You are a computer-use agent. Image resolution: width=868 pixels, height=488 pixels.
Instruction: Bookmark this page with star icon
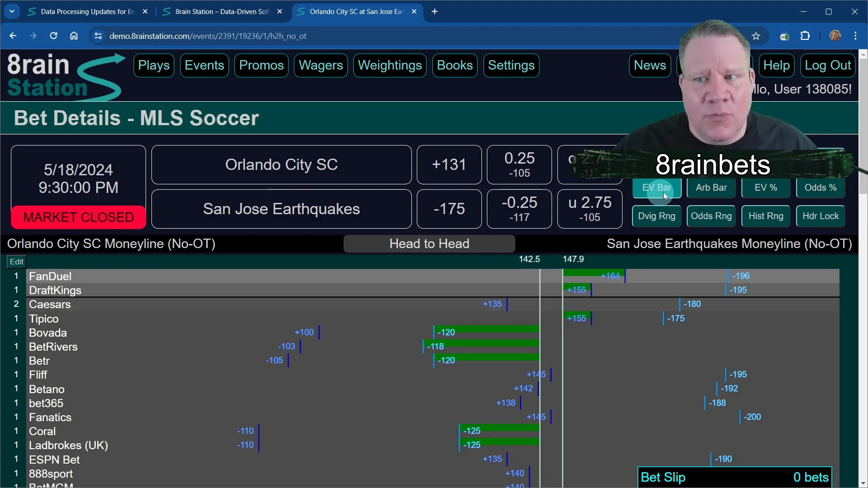point(756,36)
